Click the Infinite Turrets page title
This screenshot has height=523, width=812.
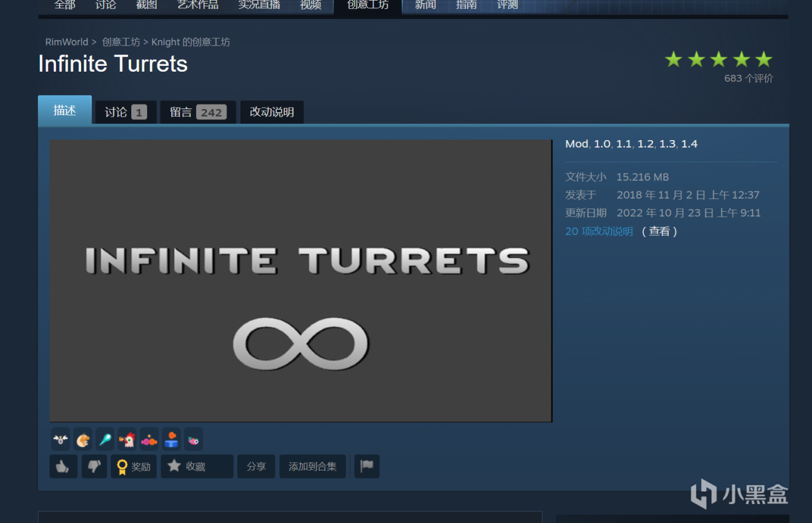113,64
